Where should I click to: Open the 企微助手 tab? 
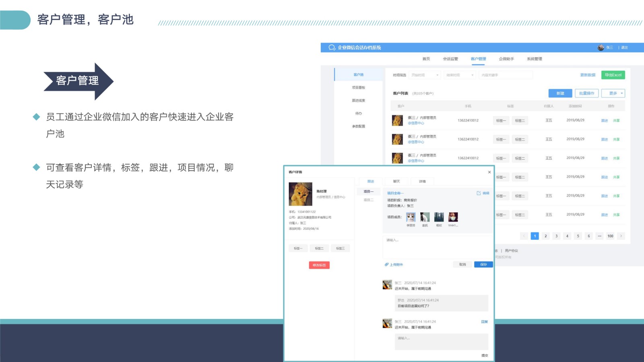[x=506, y=59]
